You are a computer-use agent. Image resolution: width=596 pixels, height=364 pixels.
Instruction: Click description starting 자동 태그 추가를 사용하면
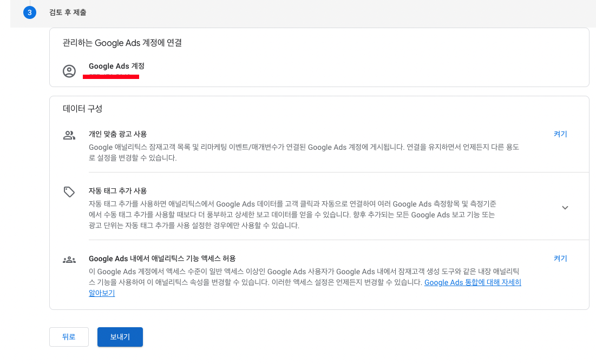point(293,215)
